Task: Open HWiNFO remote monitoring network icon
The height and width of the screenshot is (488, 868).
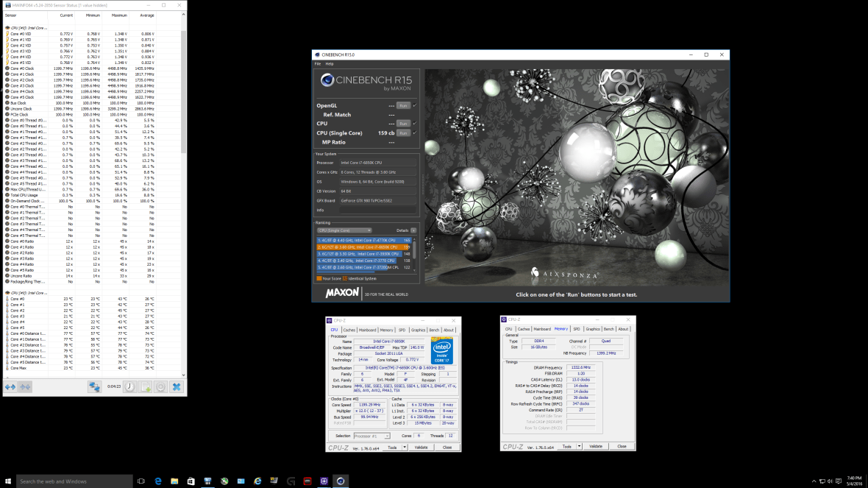Action: click(94, 386)
